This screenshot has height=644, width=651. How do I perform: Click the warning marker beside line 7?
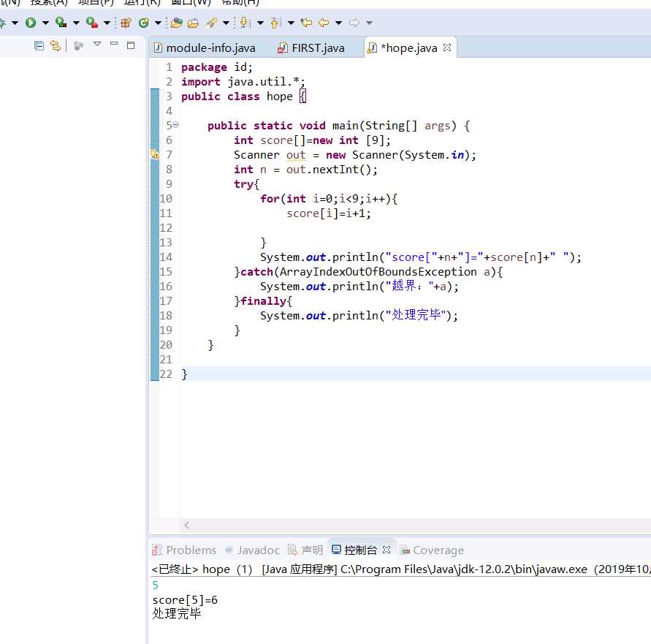154,154
